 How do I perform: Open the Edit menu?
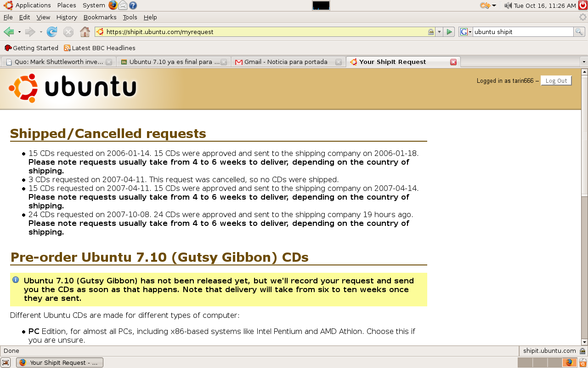pyautogui.click(x=24, y=17)
